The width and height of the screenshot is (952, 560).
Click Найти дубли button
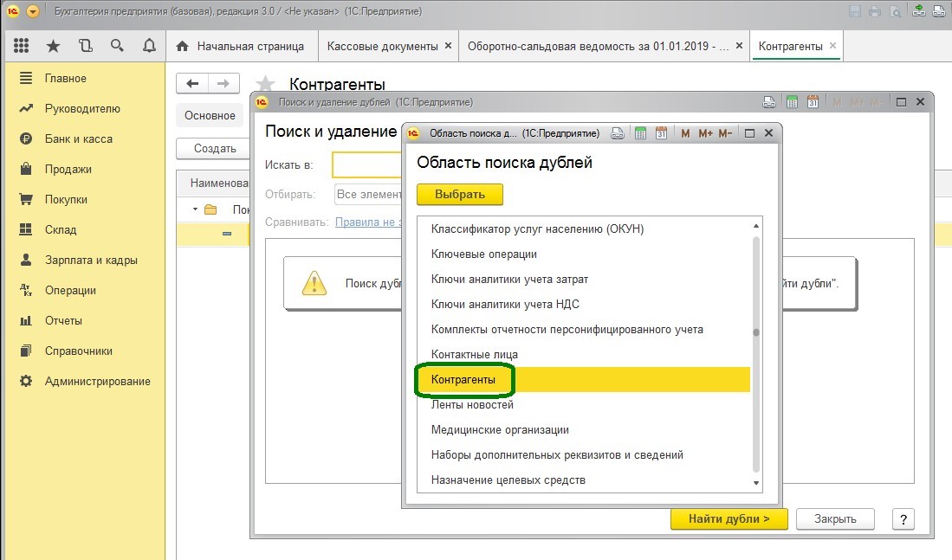[x=729, y=518]
